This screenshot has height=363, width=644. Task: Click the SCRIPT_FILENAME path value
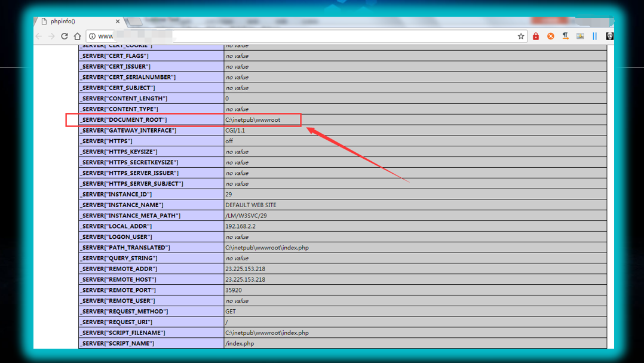267,333
